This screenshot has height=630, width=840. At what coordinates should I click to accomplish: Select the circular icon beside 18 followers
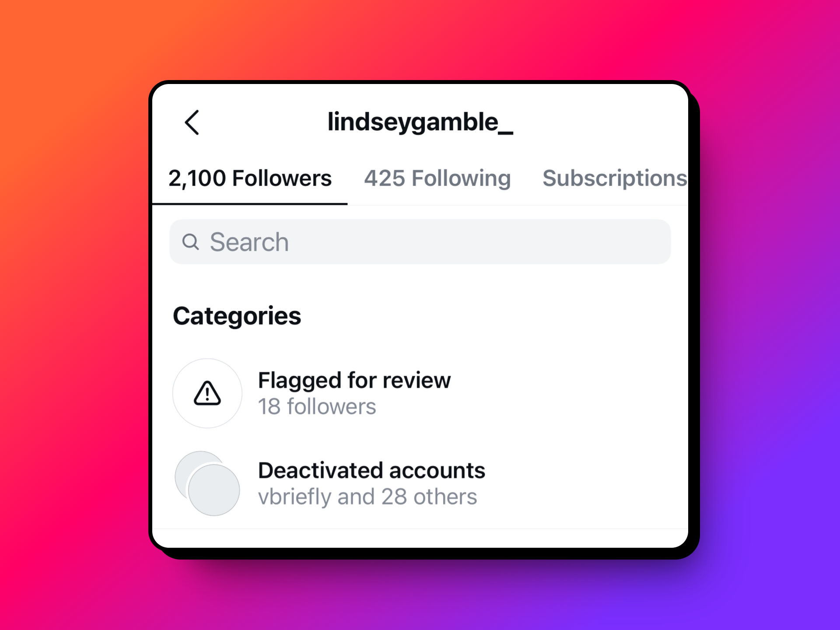coord(207,393)
